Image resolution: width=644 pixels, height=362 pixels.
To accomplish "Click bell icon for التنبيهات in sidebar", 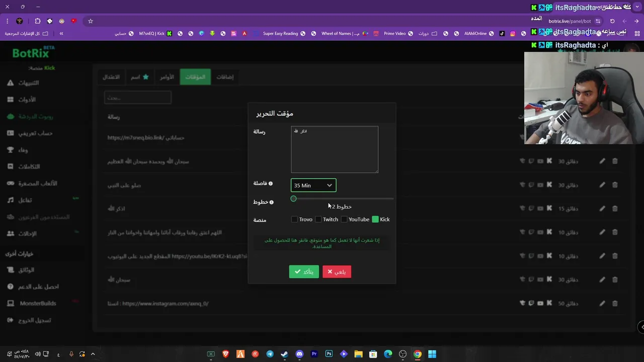I will pyautogui.click(x=10, y=83).
